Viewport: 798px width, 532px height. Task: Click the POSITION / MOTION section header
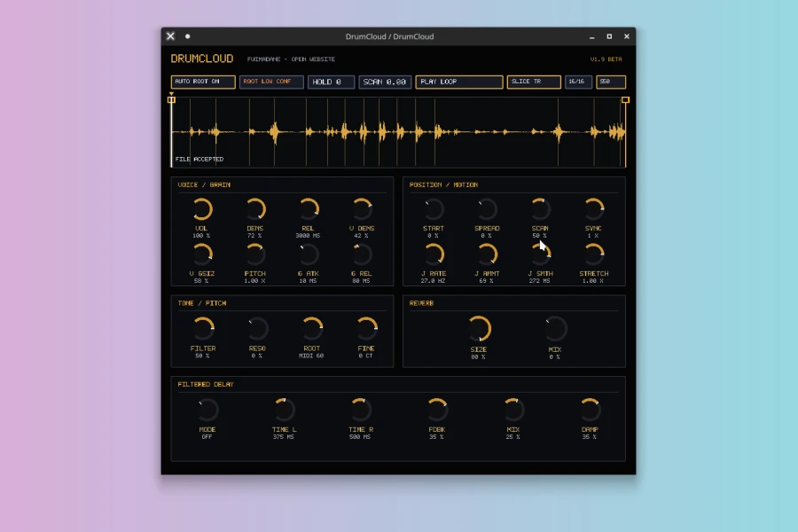coord(444,184)
